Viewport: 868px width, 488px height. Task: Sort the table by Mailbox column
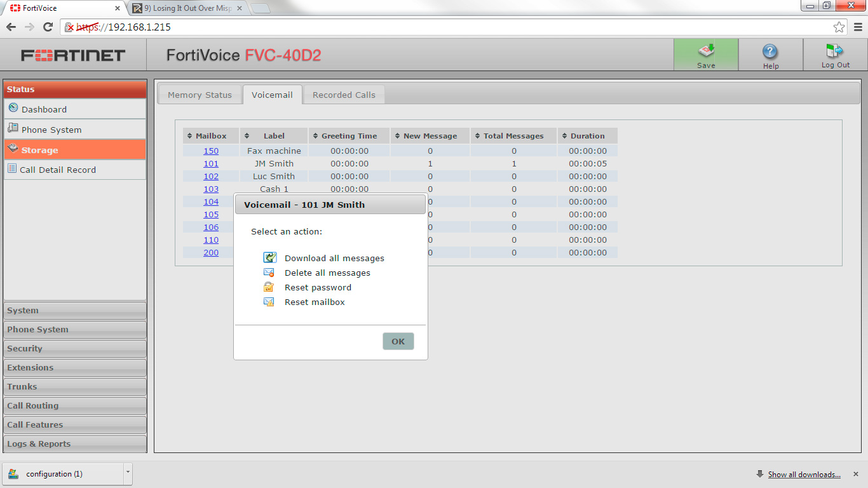pyautogui.click(x=211, y=135)
